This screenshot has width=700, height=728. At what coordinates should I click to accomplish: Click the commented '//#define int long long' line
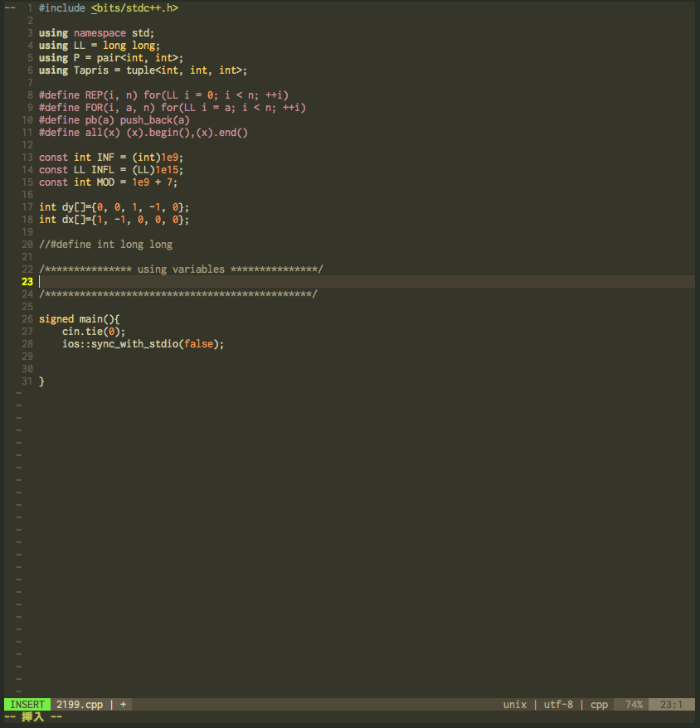pos(106,245)
